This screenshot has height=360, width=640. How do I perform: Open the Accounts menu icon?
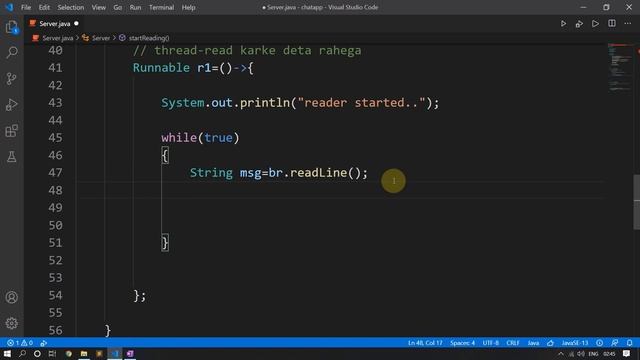tap(11, 297)
